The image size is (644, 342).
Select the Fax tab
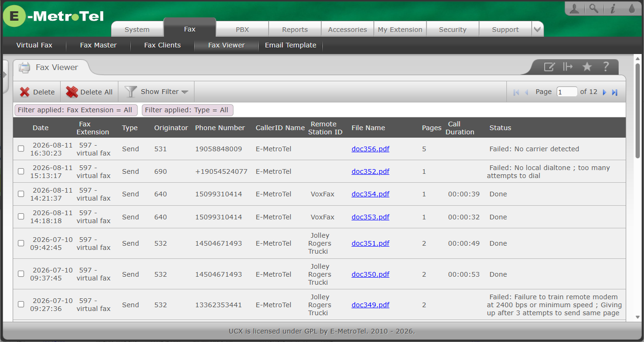190,28
